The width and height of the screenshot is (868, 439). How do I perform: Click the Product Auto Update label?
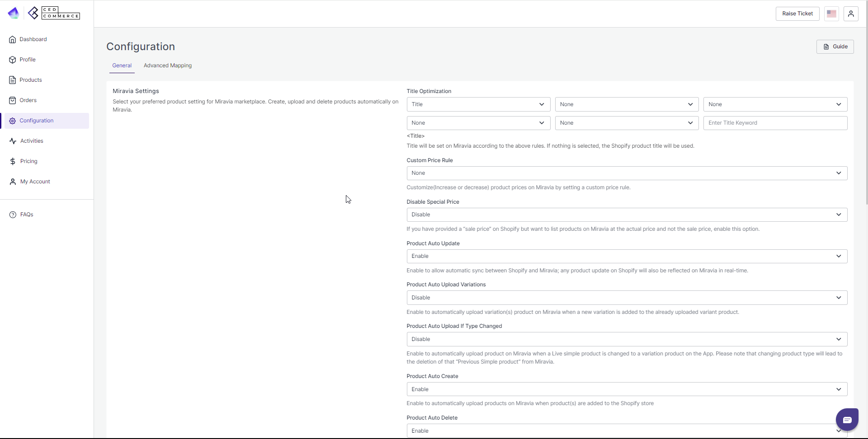point(433,243)
